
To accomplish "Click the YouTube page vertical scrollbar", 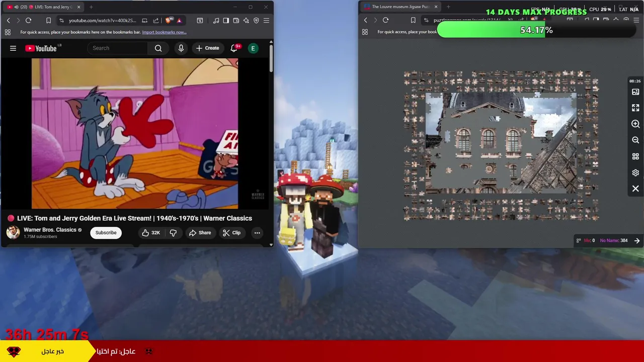I will [x=271, y=58].
